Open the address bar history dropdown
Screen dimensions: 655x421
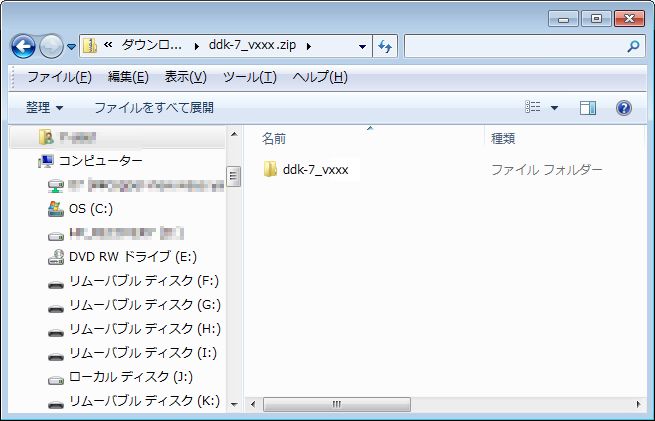pyautogui.click(x=362, y=46)
